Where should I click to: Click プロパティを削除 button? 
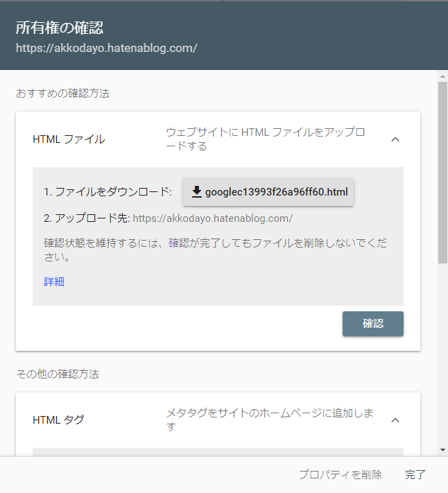pos(341,474)
